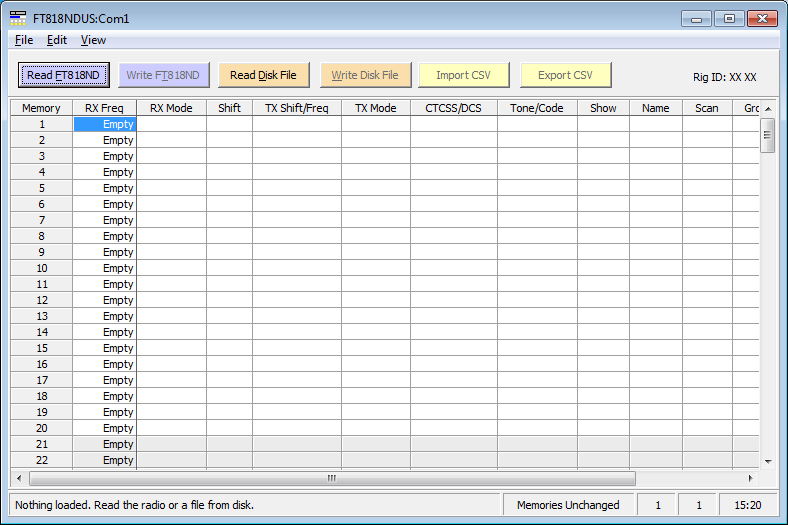Click the Empty RX Freq cell in row 3
This screenshot has height=525, width=788.
[x=105, y=156]
